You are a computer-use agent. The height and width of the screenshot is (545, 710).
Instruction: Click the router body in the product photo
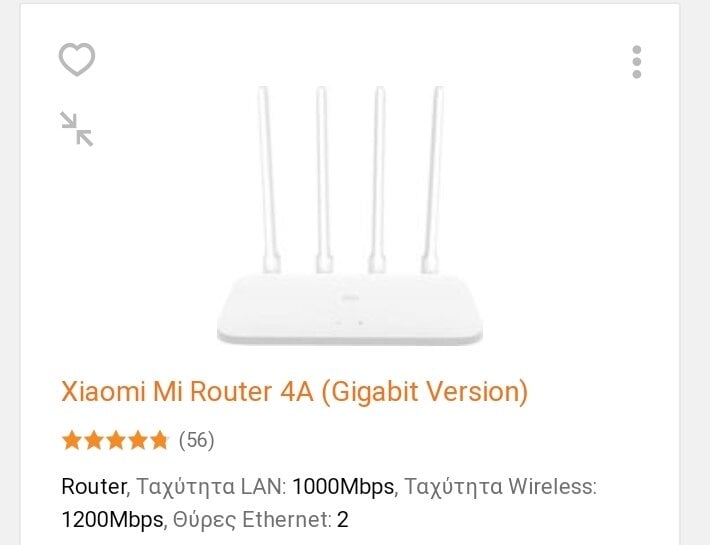[x=350, y=309]
